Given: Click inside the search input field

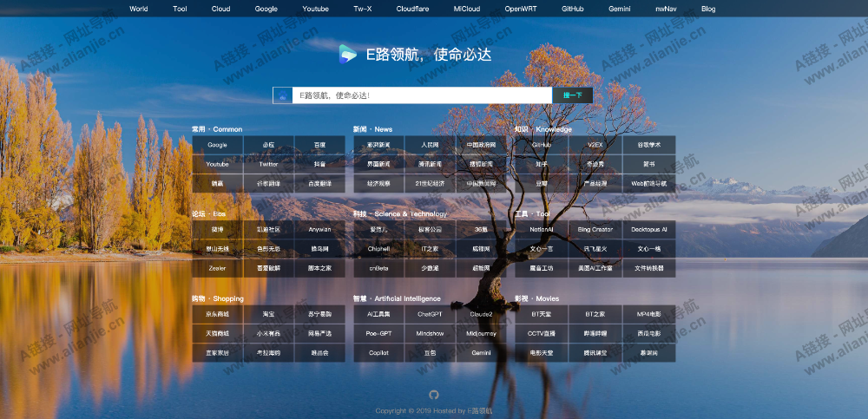Looking at the screenshot, I should pyautogui.click(x=422, y=95).
